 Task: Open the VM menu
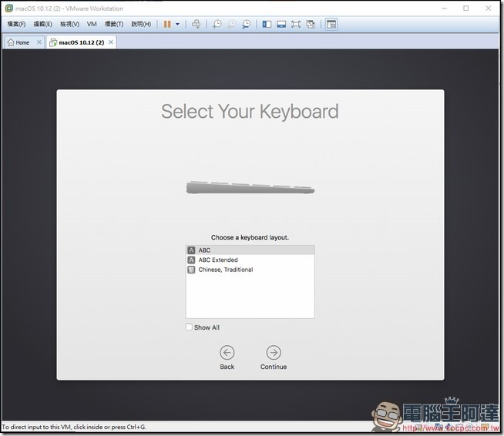coord(92,24)
